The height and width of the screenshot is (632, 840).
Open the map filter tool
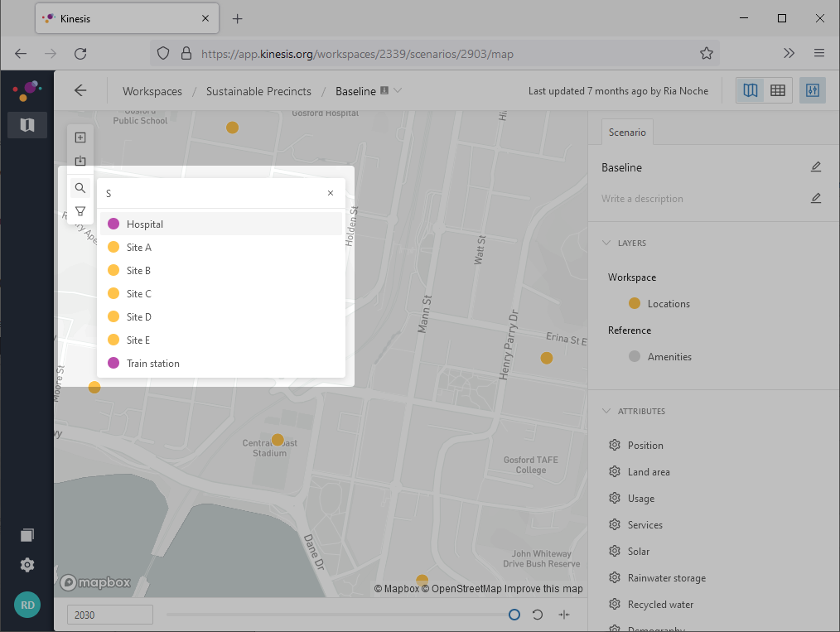[80, 210]
